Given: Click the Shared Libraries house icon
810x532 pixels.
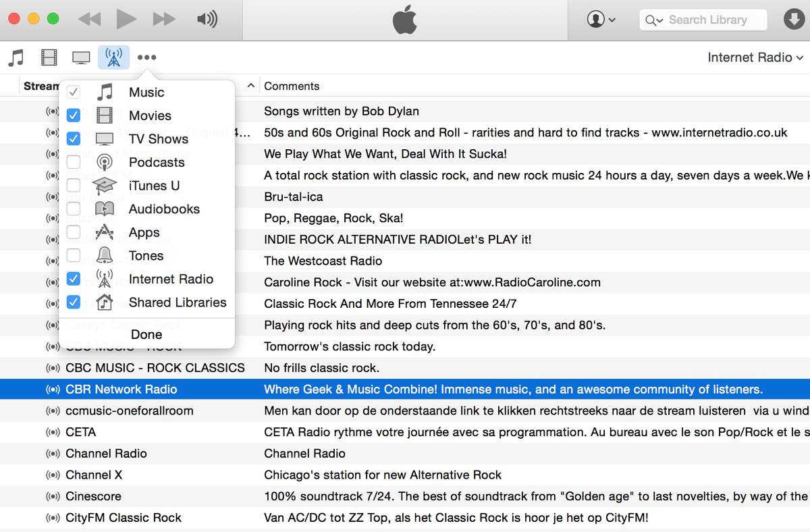Looking at the screenshot, I should (x=105, y=302).
